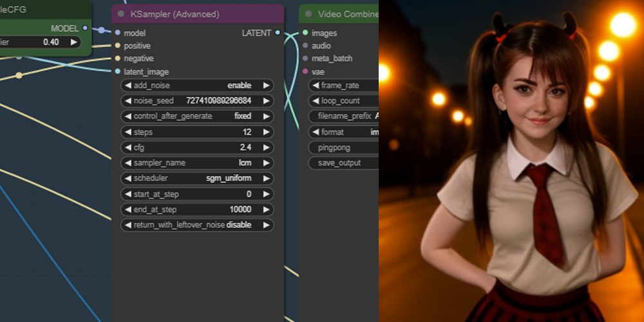
Task: Toggle the save_output option
Action: pyautogui.click(x=343, y=163)
